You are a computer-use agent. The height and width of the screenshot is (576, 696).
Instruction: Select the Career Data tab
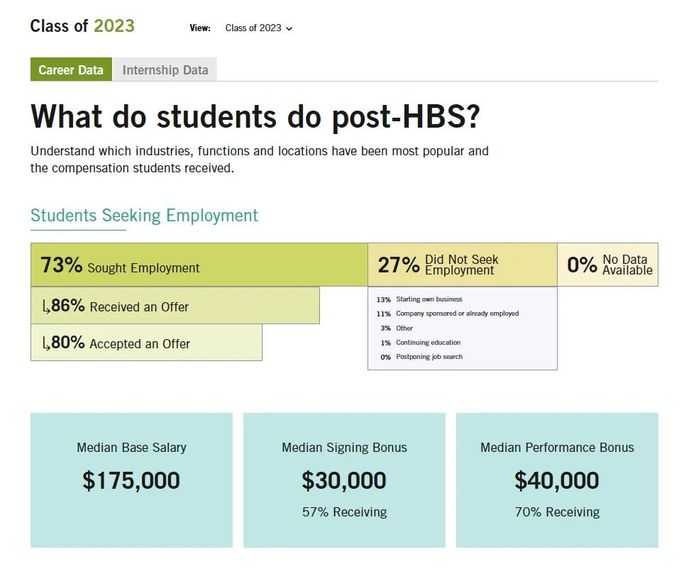71,70
